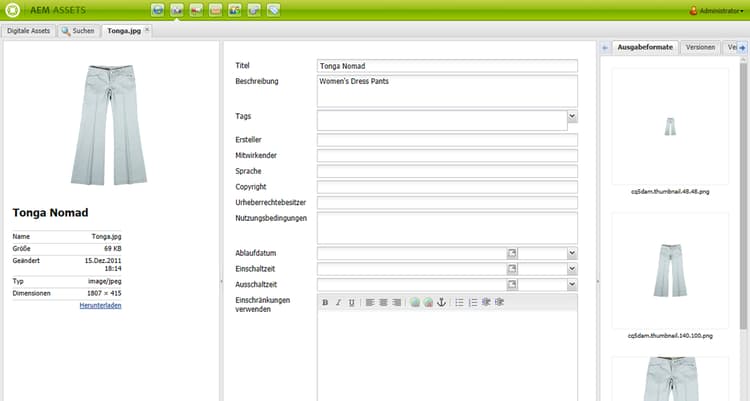This screenshot has height=401, width=750.
Task: Open the Administrator user menu
Action: click(x=716, y=11)
